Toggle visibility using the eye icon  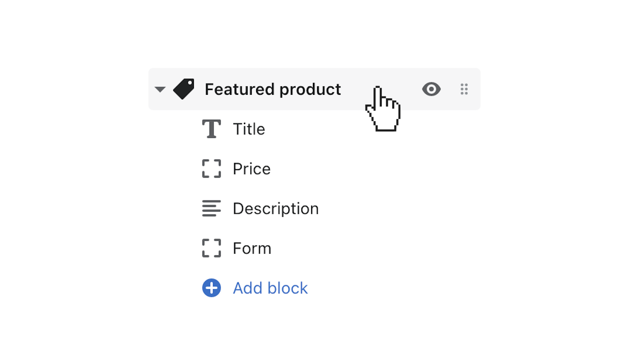431,89
